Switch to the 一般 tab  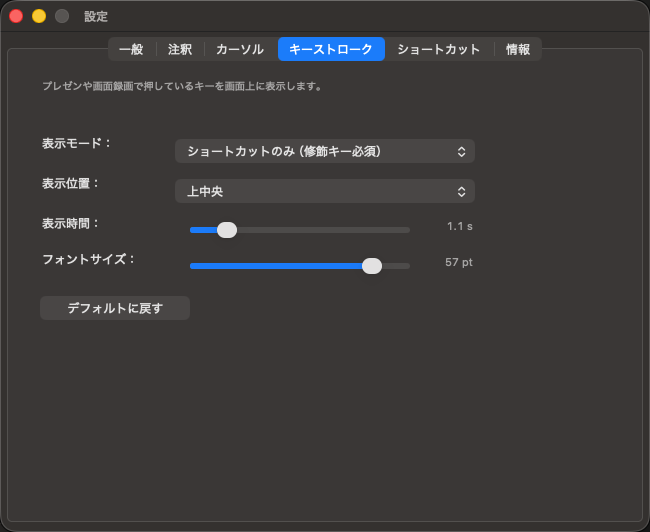(131, 49)
